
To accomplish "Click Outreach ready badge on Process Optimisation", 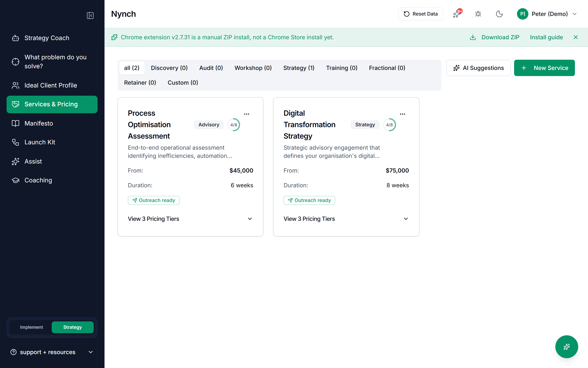I will click(x=154, y=200).
